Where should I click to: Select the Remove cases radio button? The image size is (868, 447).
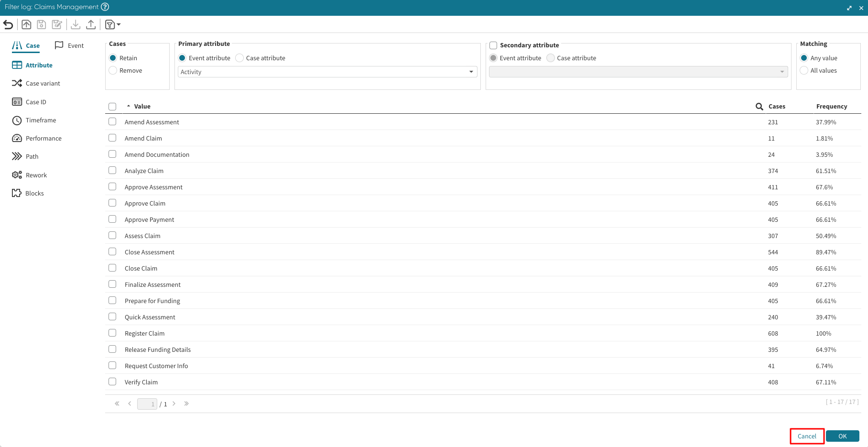[113, 70]
